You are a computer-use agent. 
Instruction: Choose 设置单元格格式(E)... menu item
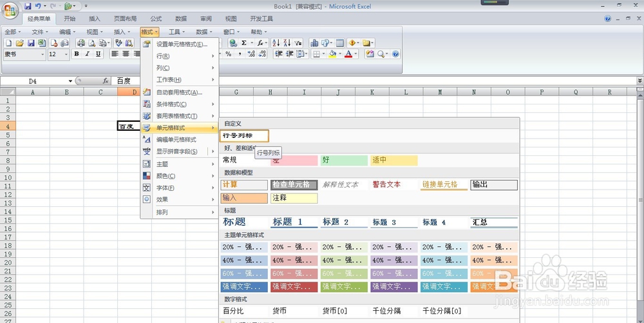180,44
